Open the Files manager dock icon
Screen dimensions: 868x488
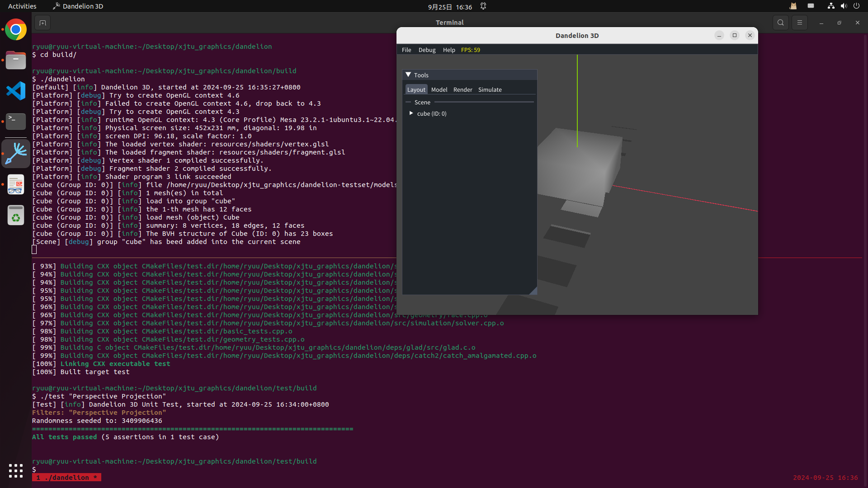[x=16, y=60]
